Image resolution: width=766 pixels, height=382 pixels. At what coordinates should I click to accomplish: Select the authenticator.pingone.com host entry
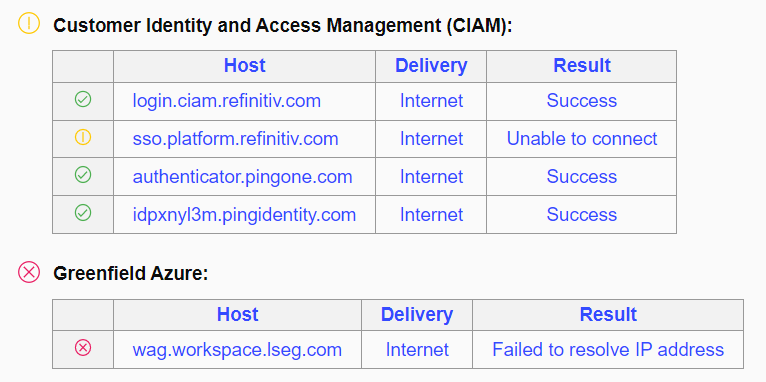coord(242,176)
